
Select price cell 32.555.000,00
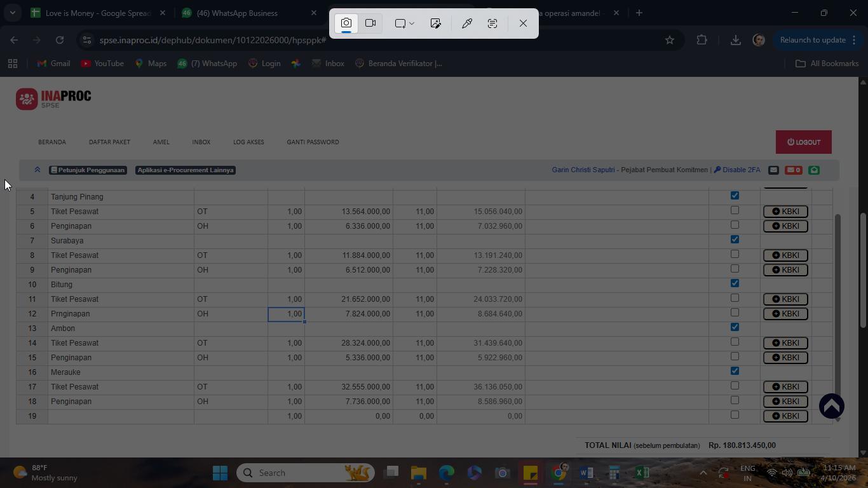pyautogui.click(x=349, y=387)
